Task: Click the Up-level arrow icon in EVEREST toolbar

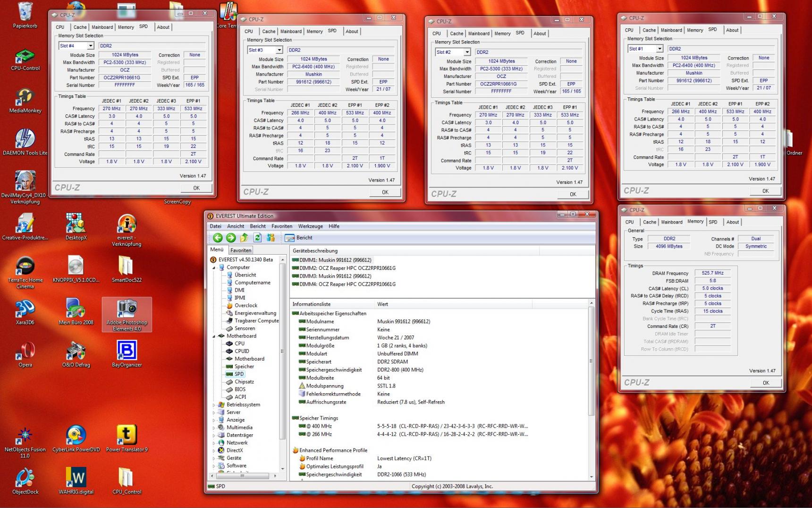Action: (244, 238)
